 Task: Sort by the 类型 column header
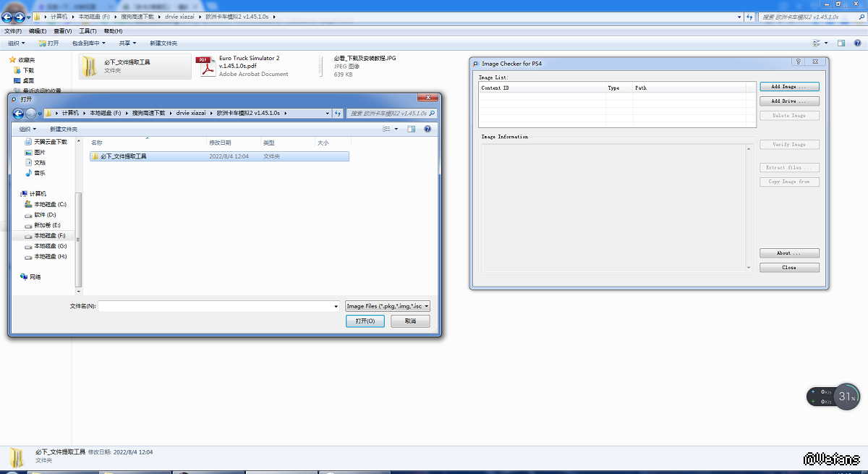(x=288, y=143)
